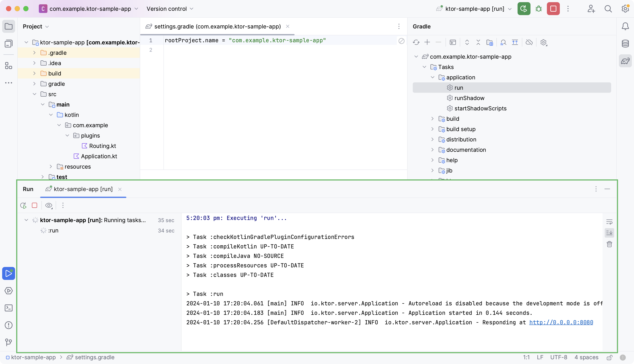Open editor tabs more options menu
The height and width of the screenshot is (364, 634).
399,26
